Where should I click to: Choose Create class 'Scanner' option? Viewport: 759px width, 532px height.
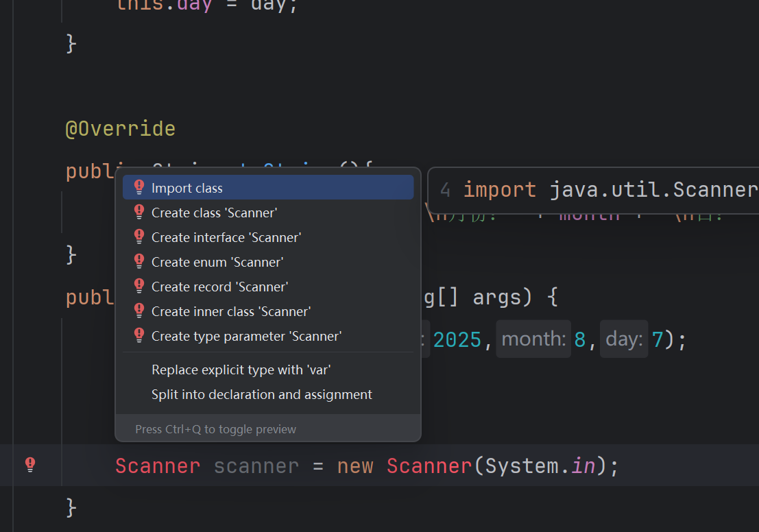(267, 213)
